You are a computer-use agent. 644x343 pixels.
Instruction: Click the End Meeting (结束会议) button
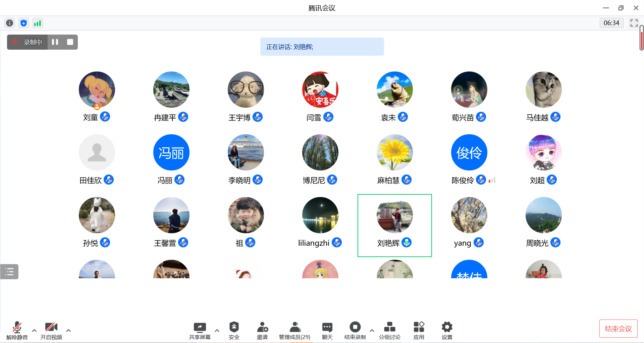[x=618, y=329]
